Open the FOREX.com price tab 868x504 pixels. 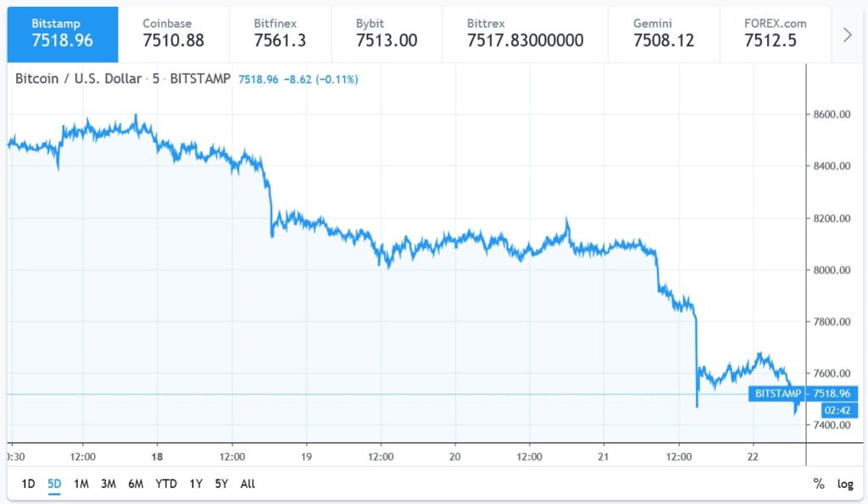[x=775, y=32]
